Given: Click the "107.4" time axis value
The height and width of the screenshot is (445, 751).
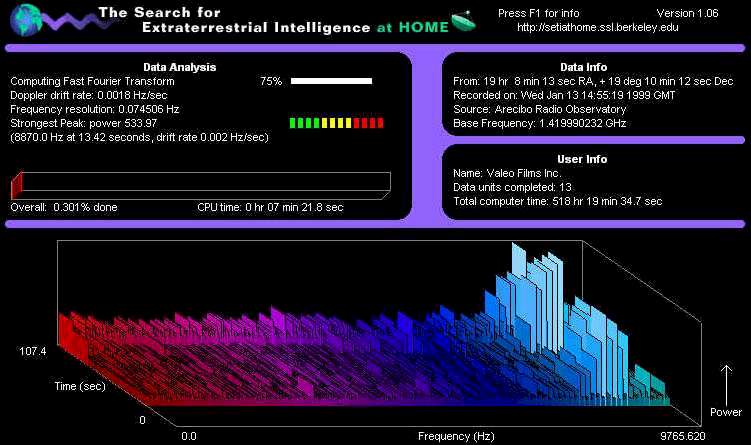Looking at the screenshot, I should pos(33,351).
